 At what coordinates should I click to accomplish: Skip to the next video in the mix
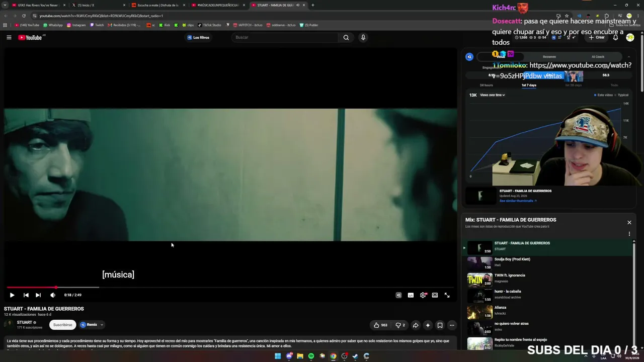[38, 295]
